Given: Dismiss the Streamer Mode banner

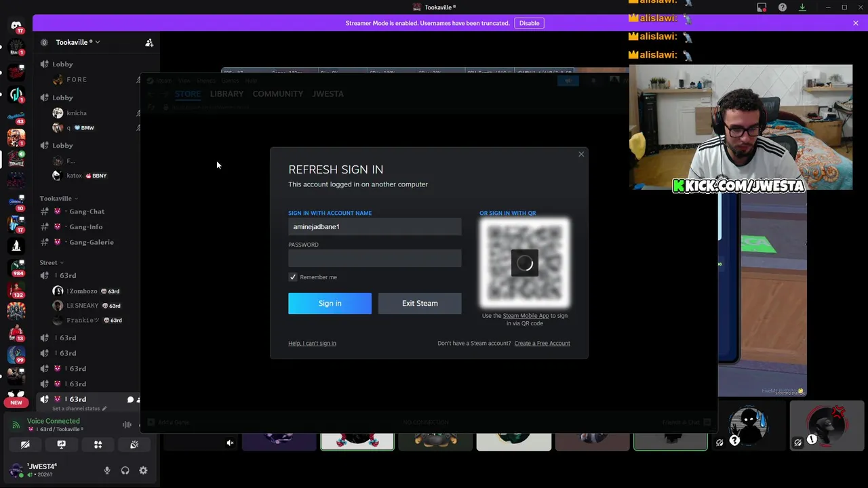Looking at the screenshot, I should pos(855,23).
